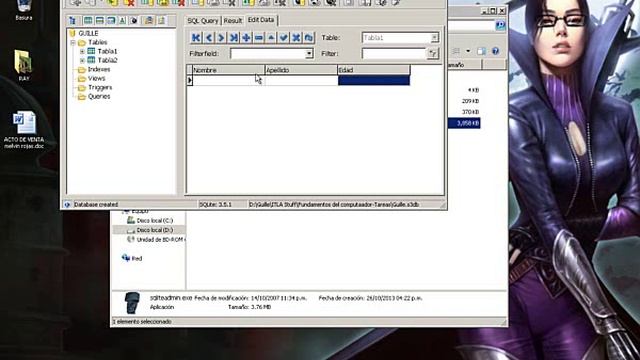This screenshot has width=640, height=360.
Task: Click the sqliteadmin.exe details pane thumbnail
Action: 132,303
